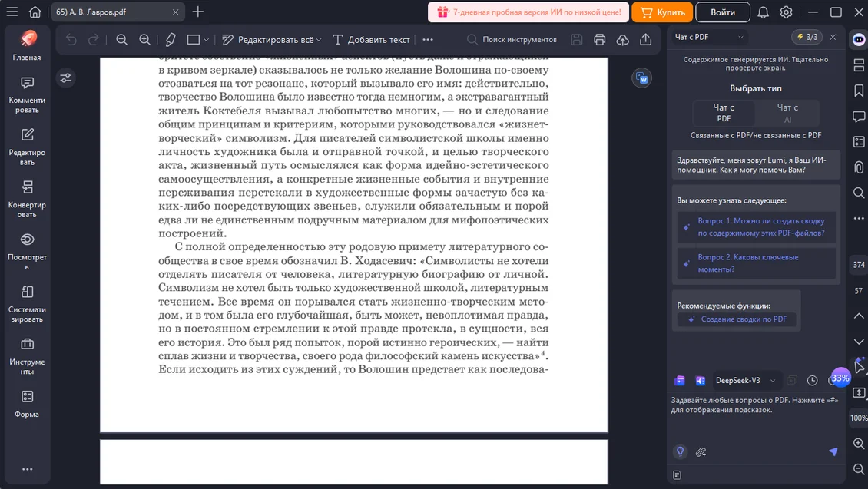The width and height of the screenshot is (868, 489).
Task: Print the document
Action: pos(599,39)
